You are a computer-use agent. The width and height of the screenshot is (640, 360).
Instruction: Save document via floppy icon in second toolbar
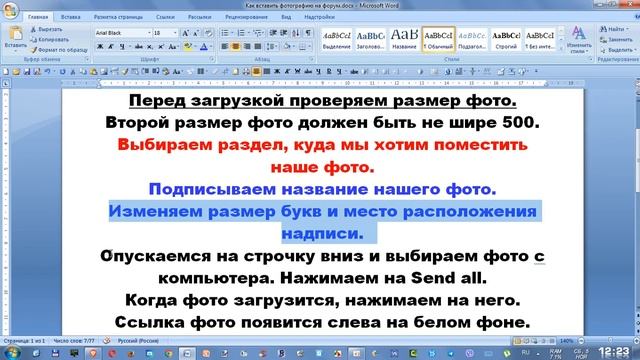(x=27, y=72)
